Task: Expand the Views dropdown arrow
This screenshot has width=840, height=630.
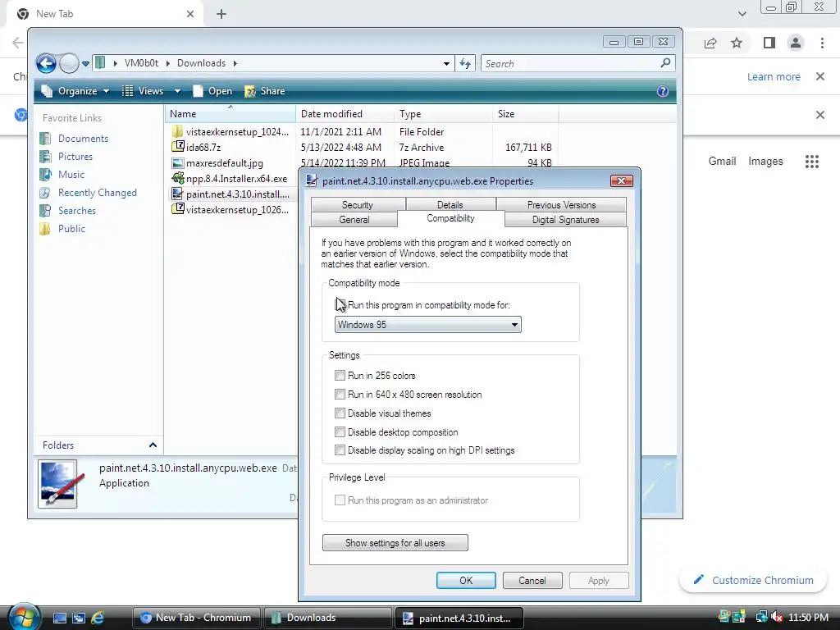Action: (x=177, y=91)
